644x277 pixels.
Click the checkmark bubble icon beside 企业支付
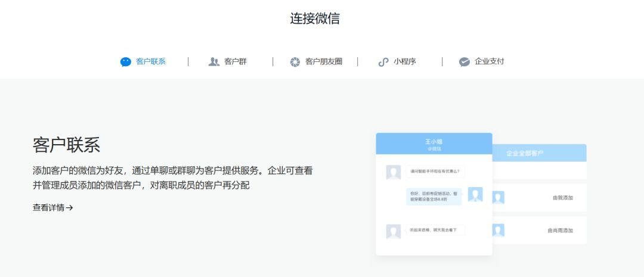pos(465,62)
